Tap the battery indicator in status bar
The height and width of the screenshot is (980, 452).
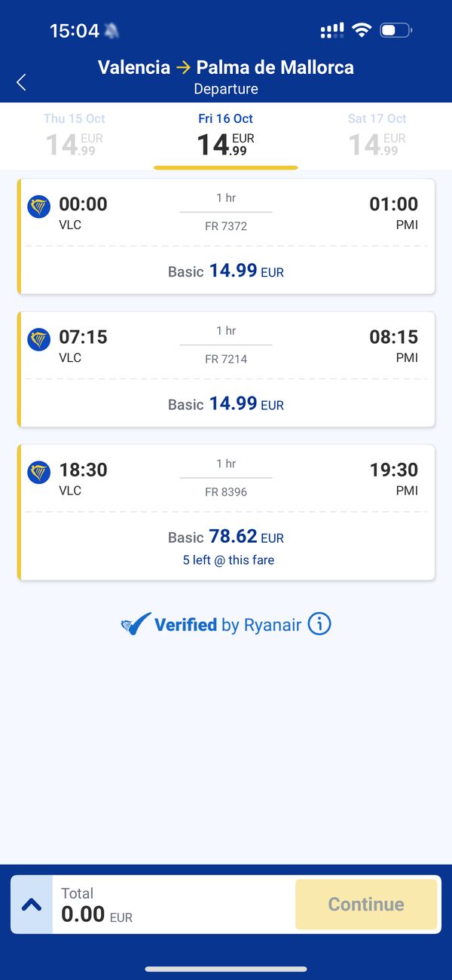click(x=395, y=30)
